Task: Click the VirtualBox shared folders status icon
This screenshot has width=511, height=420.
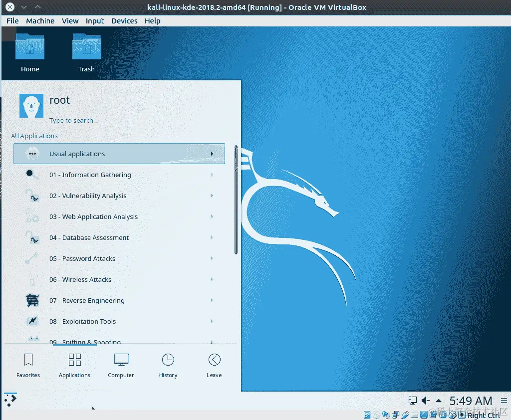Action: pos(415,415)
